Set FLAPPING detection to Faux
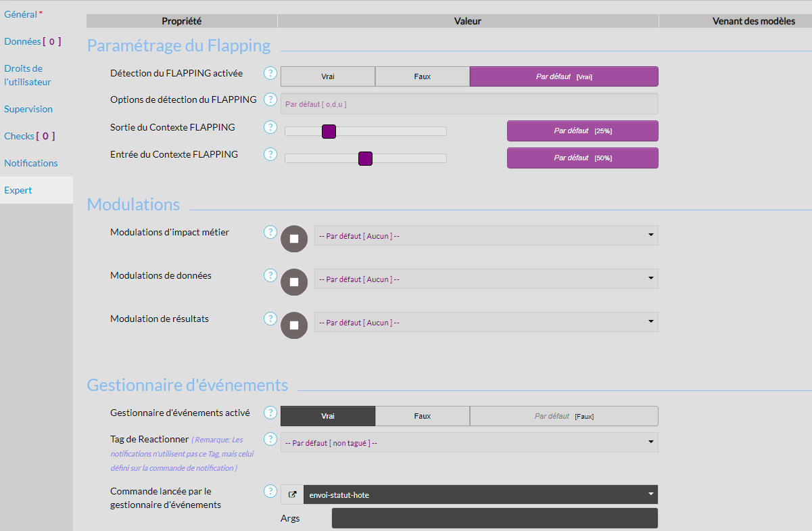Screen dimensions: 812x531 pyautogui.click(x=423, y=76)
